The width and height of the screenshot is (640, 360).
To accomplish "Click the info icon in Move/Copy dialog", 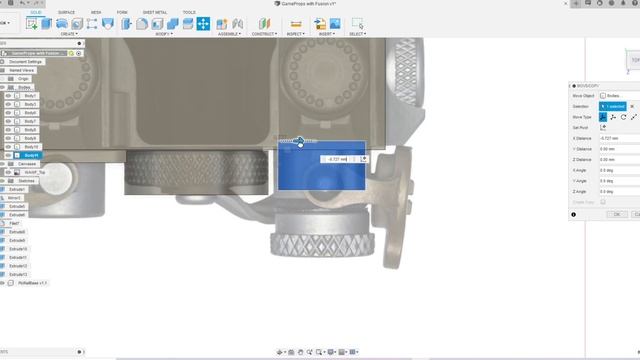I will tap(573, 214).
